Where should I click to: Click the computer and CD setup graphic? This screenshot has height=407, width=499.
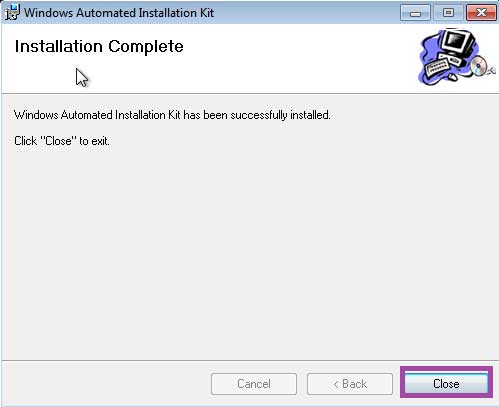tap(456, 57)
